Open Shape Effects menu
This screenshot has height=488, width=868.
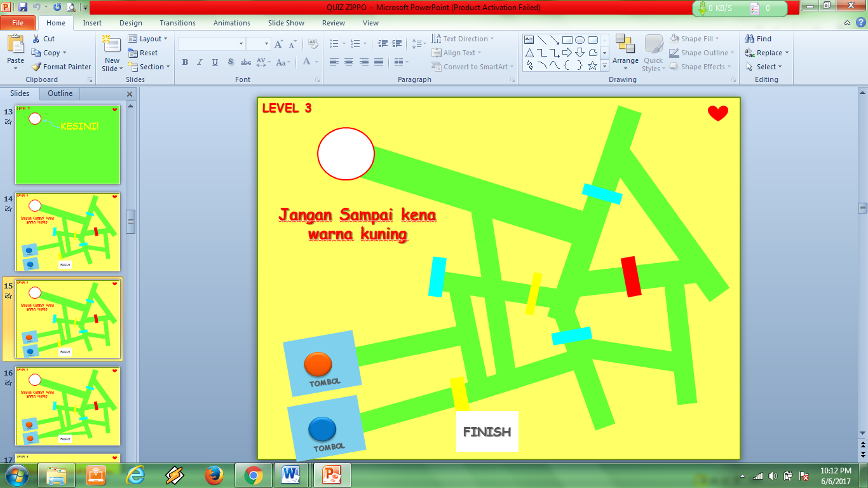700,67
